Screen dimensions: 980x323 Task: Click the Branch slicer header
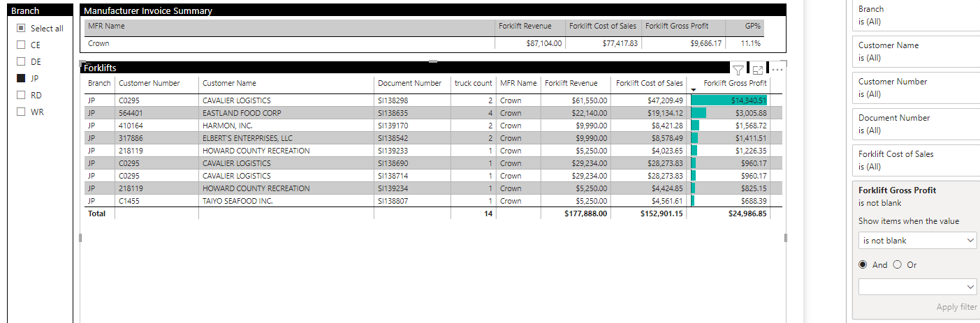pyautogui.click(x=41, y=10)
